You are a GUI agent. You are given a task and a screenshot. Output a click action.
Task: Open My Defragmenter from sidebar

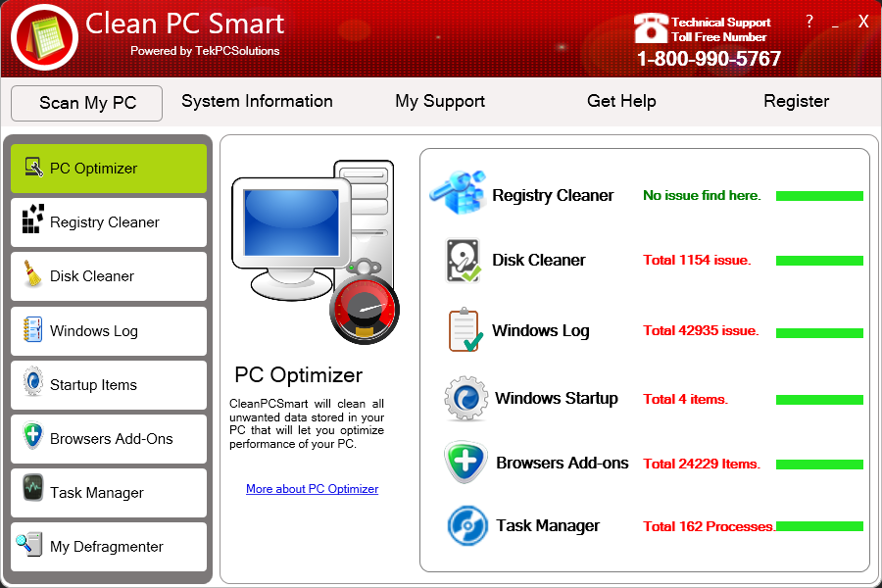(109, 547)
